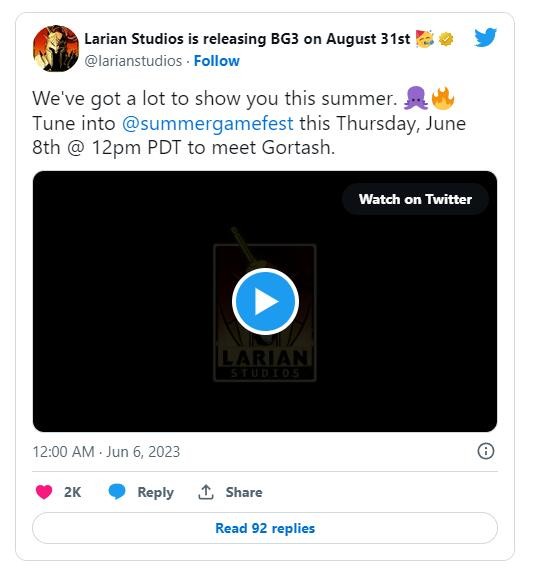The height and width of the screenshot is (577, 533).
Task: Click the 2K likes count
Action: tap(72, 492)
